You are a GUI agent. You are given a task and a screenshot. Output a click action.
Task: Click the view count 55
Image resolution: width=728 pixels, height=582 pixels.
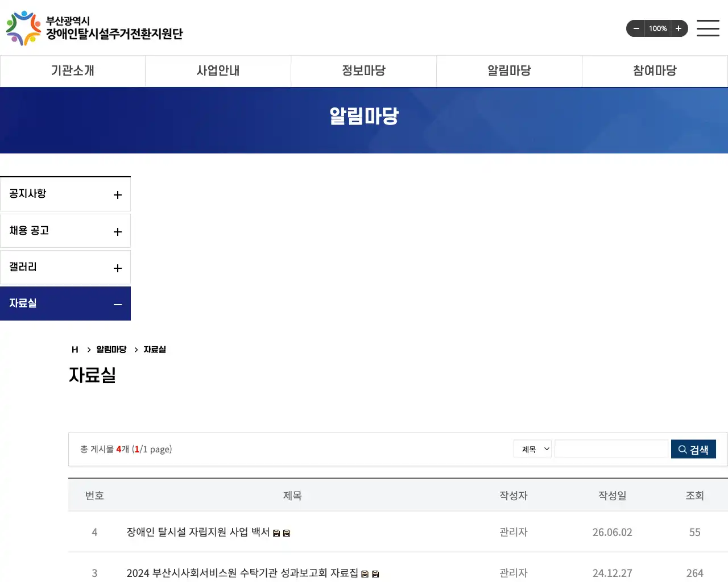[695, 533]
